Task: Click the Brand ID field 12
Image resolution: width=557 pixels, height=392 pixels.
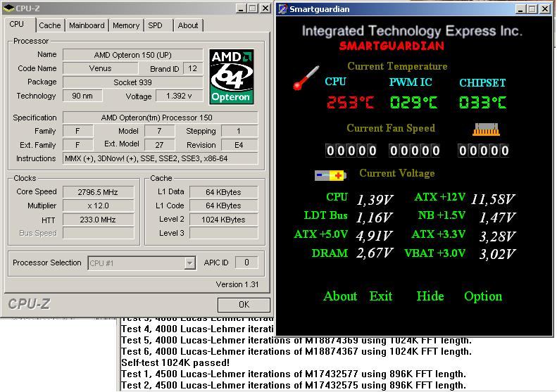Action: click(x=192, y=68)
